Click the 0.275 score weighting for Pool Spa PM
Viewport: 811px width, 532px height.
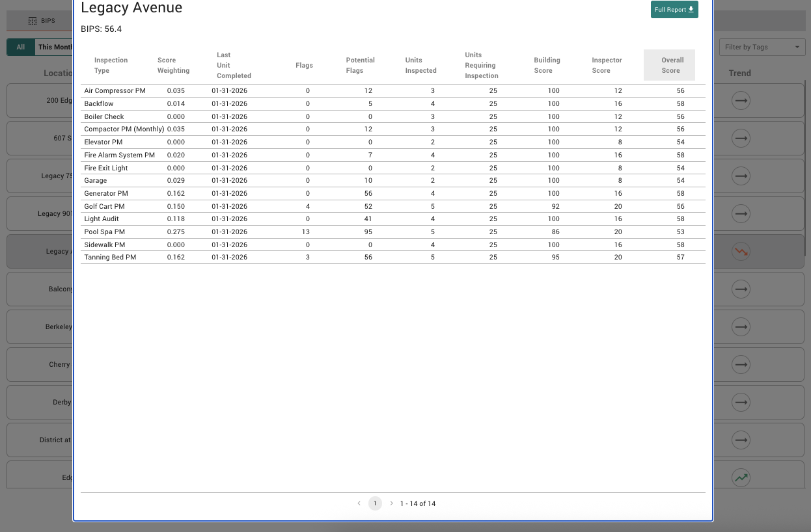(x=176, y=232)
